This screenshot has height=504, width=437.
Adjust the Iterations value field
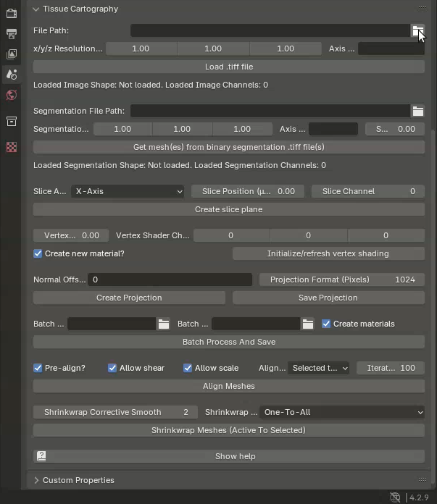click(391, 368)
